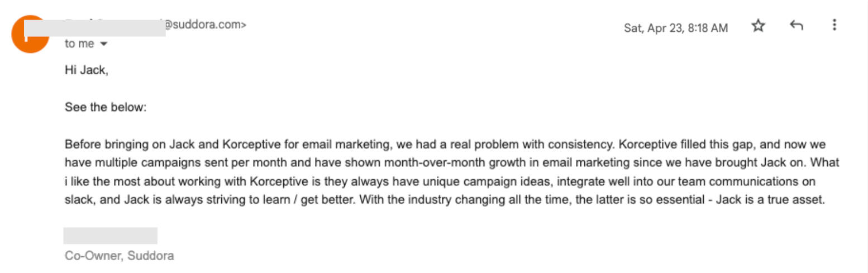Image resolution: width=868 pixels, height=273 pixels.
Task: Star this email from Suddora
Action: point(758,26)
